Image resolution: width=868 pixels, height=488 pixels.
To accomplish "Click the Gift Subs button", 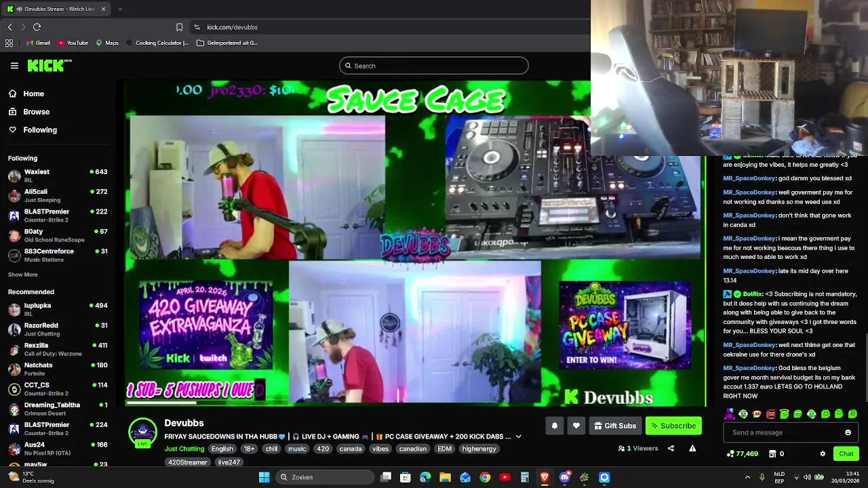I will (x=615, y=426).
